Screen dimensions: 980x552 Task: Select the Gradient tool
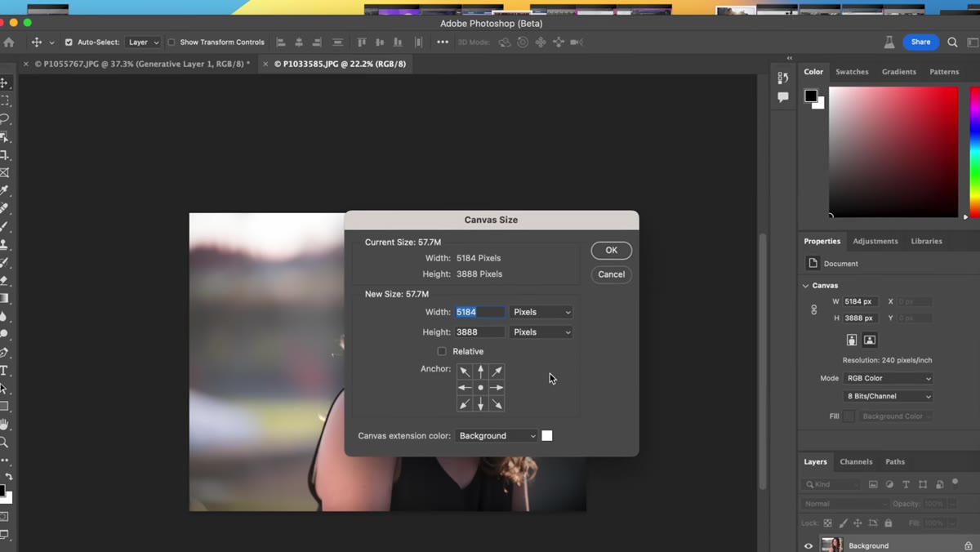(4, 298)
